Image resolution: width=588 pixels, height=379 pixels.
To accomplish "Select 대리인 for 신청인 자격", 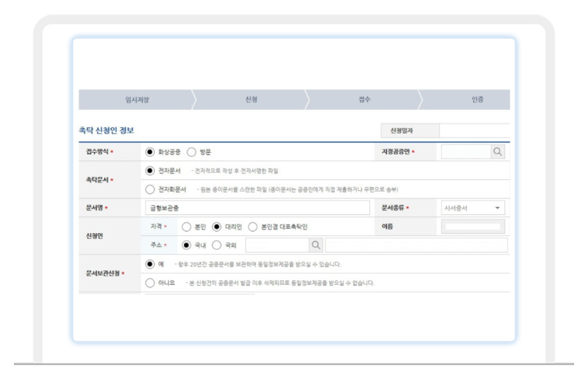I will point(217,226).
